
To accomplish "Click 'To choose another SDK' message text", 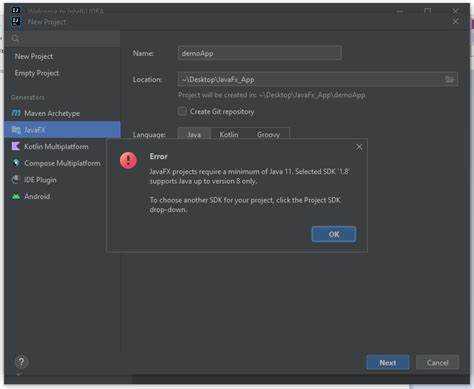I will pos(245,205).
